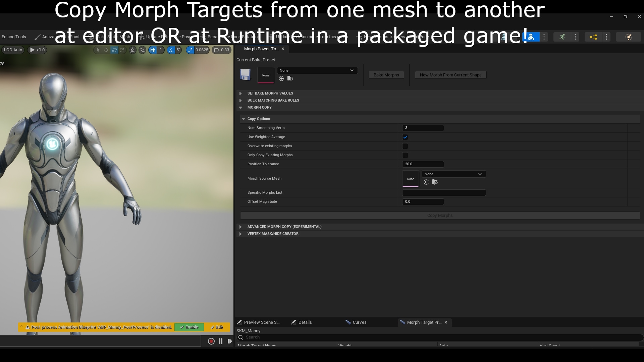
Task: Open scale snap value 0.0625
Action: [202, 50]
